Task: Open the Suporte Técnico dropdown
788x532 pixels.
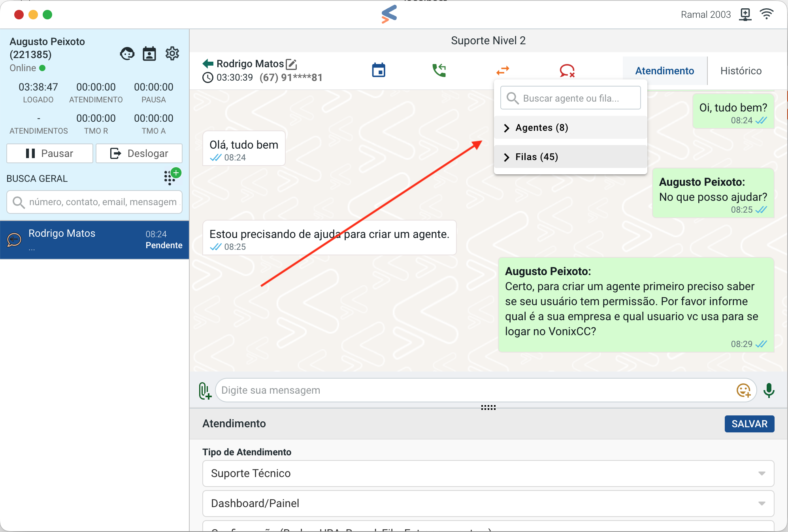Action: [488, 474]
